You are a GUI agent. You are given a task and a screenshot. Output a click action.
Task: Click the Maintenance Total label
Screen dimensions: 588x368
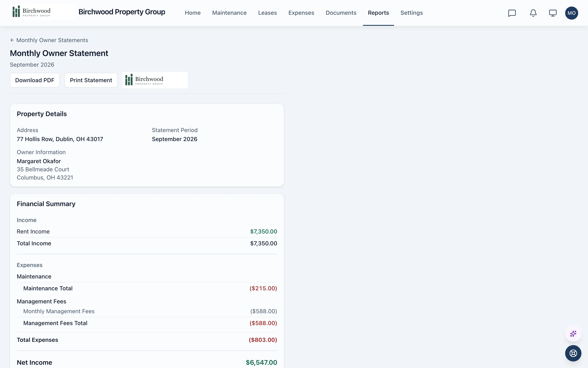click(x=48, y=288)
